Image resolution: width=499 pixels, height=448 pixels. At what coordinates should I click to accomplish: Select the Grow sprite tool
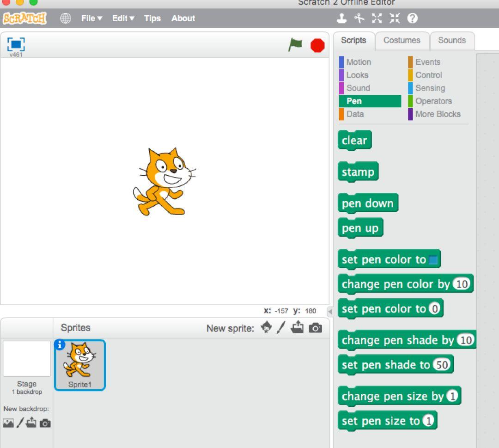[377, 18]
